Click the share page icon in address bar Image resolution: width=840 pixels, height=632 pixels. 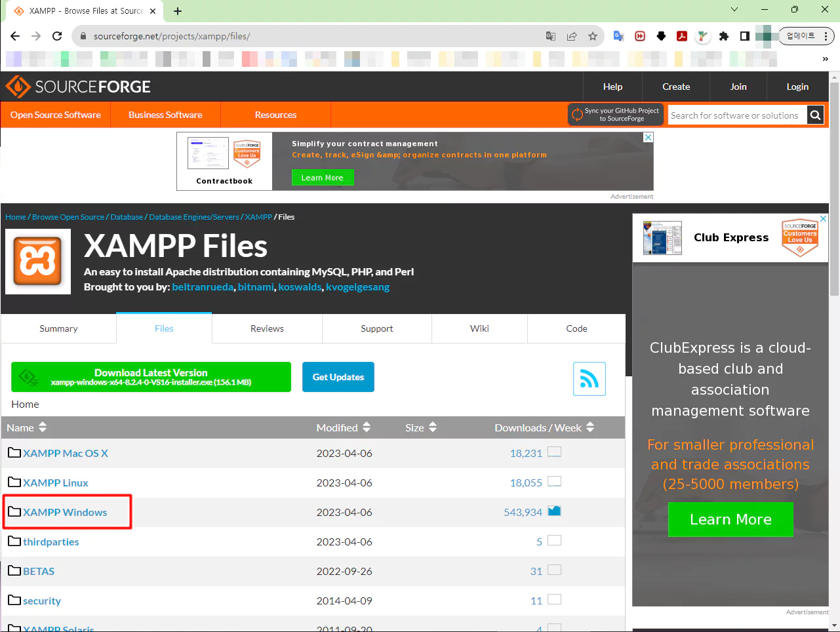pyautogui.click(x=572, y=36)
